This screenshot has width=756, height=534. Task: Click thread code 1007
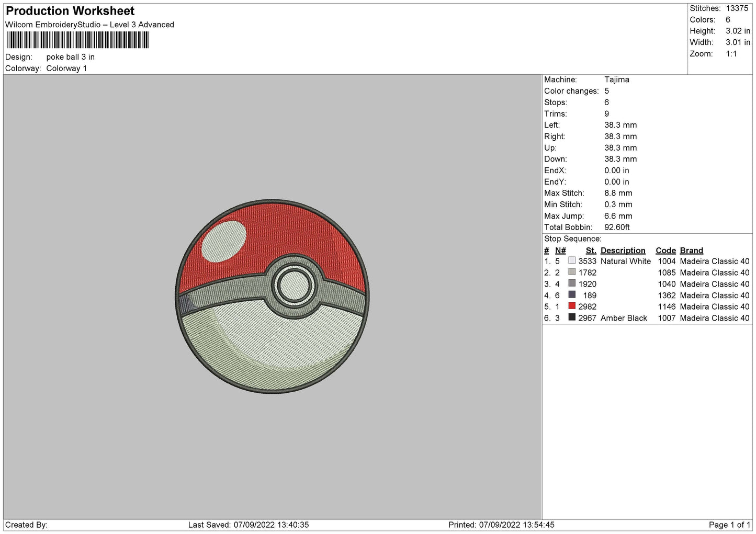click(667, 318)
